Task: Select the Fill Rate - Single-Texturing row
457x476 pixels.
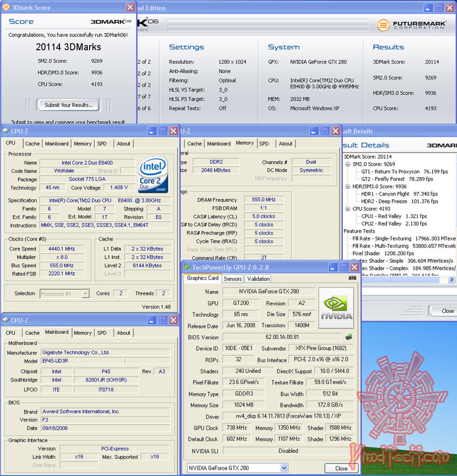Action: tap(404, 239)
